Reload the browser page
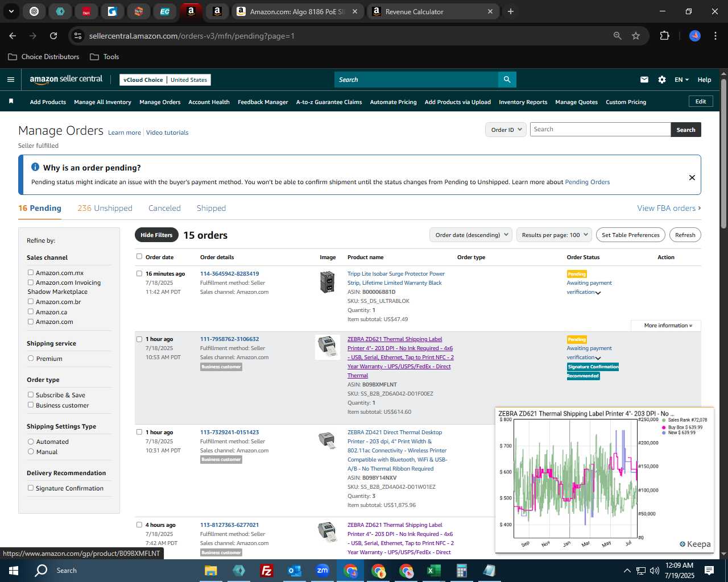Viewport: 728px width, 582px height. point(53,36)
